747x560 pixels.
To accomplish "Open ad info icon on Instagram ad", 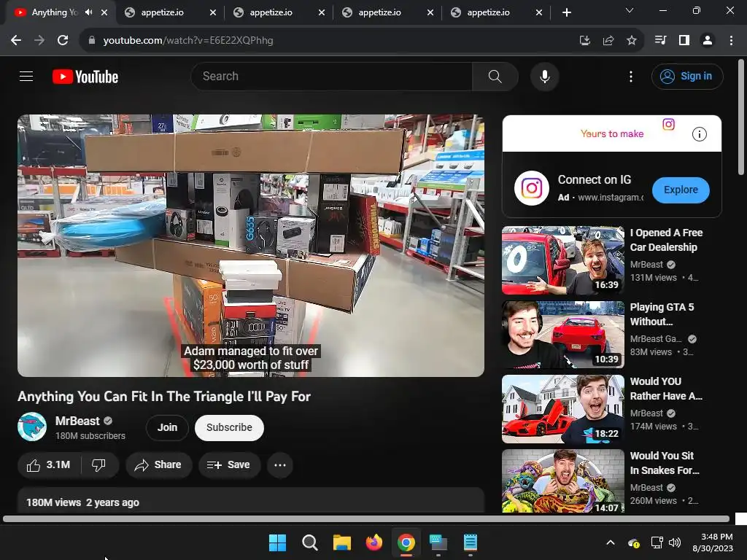I will pyautogui.click(x=699, y=134).
